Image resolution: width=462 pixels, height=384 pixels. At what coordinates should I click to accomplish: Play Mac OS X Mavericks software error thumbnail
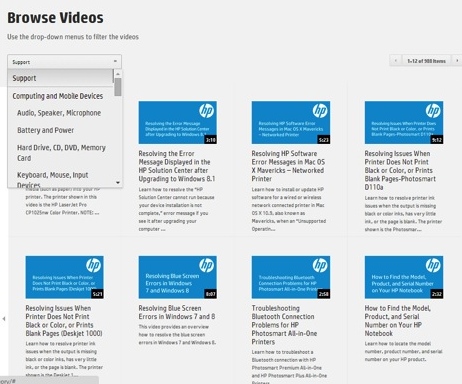point(291,123)
